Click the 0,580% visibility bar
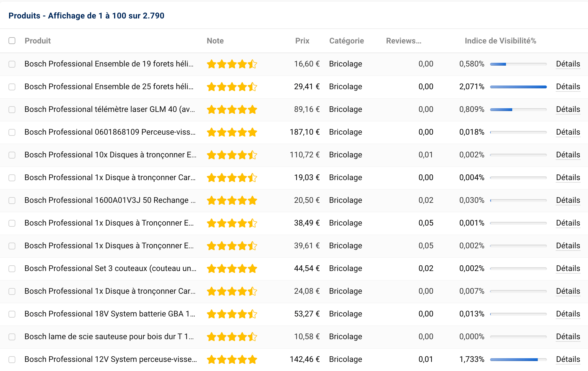 (x=518, y=64)
